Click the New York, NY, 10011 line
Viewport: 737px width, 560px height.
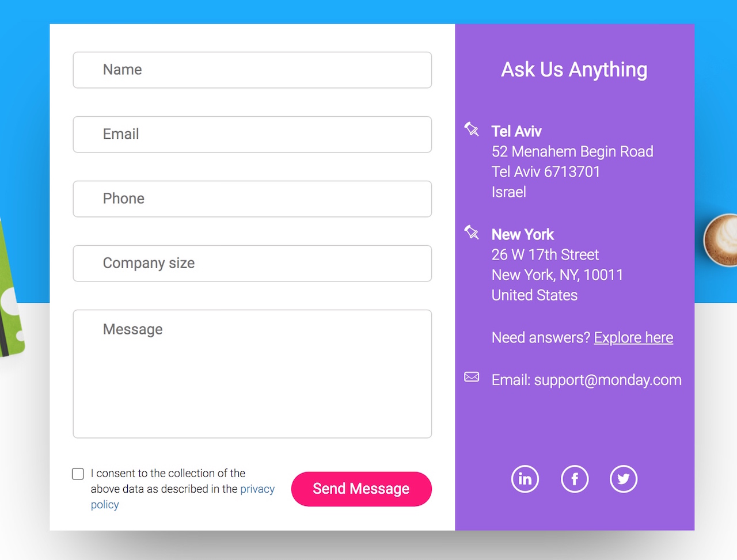click(x=557, y=275)
